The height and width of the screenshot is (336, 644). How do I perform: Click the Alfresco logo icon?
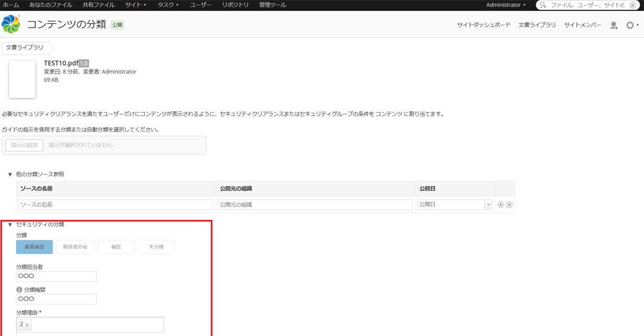(11, 24)
